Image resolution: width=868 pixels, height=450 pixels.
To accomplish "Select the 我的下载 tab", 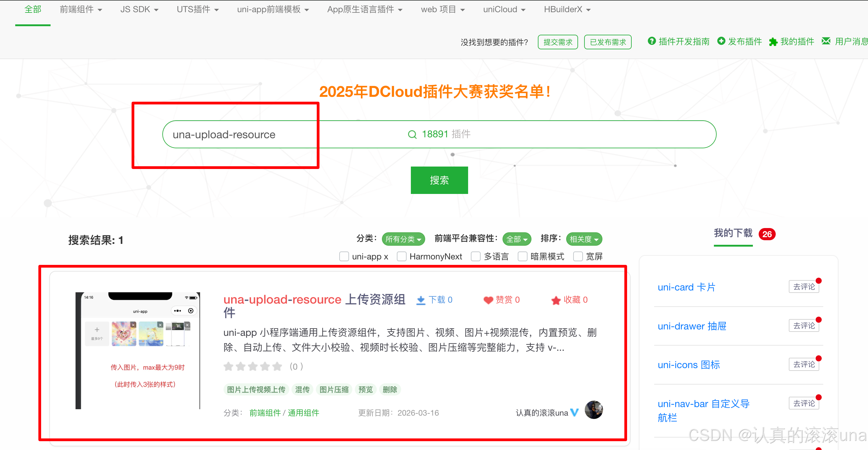I will (733, 233).
